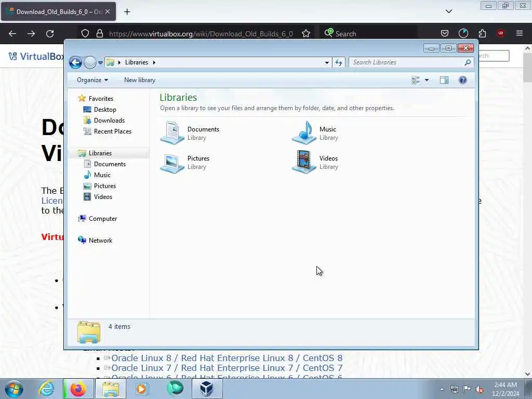This screenshot has height=399, width=532.
Task: Click the Firefox Back button
Action: [12, 34]
